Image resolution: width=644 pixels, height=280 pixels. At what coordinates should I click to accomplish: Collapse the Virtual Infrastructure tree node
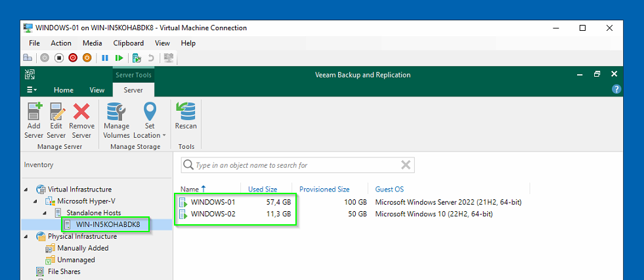[27, 190]
